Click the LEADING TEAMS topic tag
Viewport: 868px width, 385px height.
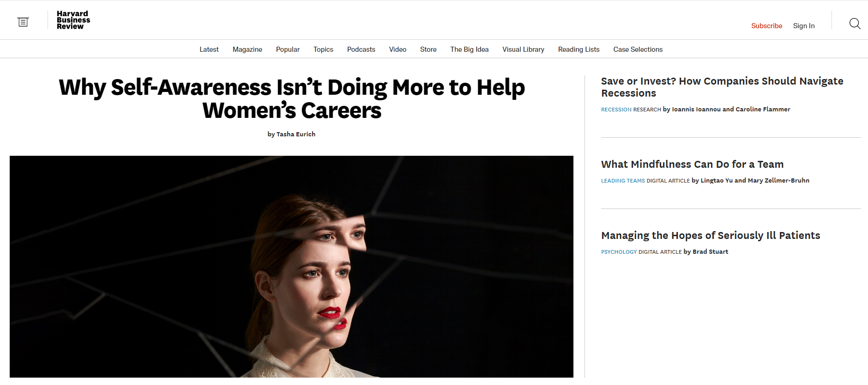(x=623, y=181)
